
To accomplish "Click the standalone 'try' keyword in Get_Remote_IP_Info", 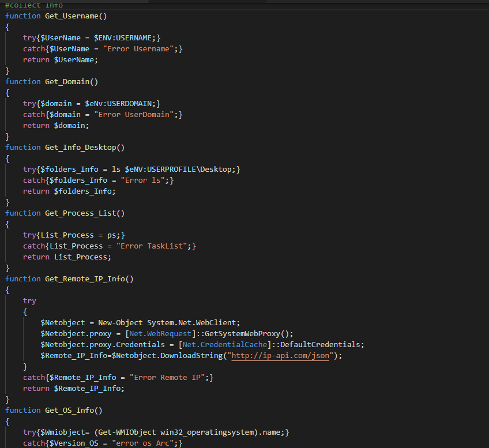I will (29, 301).
